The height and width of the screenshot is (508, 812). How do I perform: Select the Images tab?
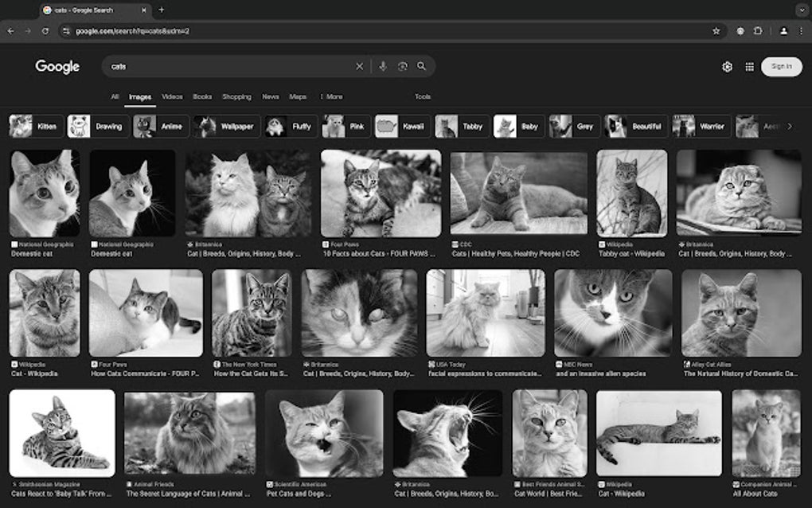(140, 97)
